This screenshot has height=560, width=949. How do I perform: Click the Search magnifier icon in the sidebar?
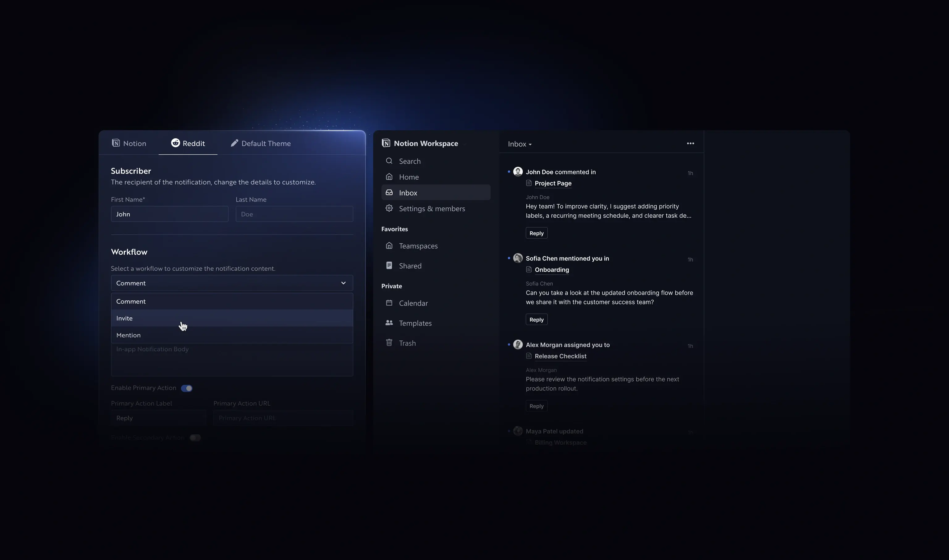(389, 161)
